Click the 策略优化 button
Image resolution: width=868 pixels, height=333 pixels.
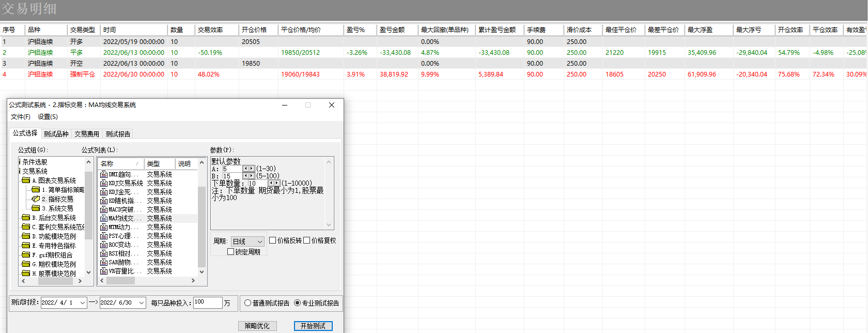[x=257, y=326]
